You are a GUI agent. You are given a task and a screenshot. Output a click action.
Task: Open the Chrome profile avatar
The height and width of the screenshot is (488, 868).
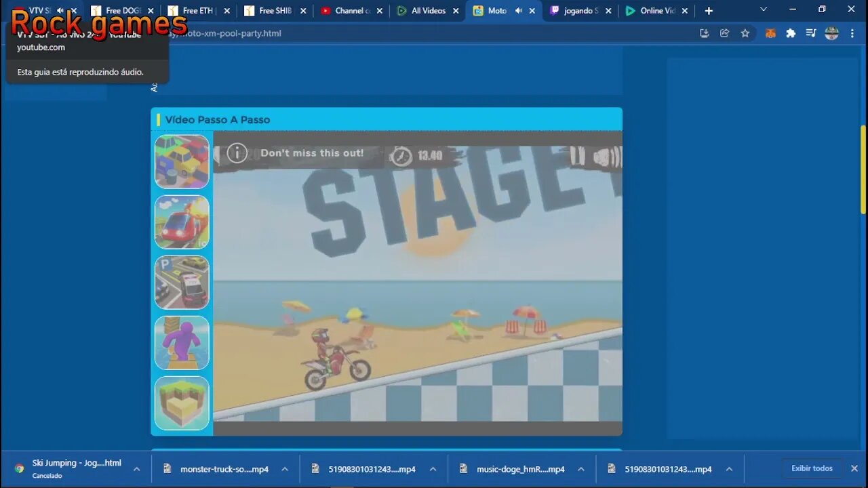point(832,33)
